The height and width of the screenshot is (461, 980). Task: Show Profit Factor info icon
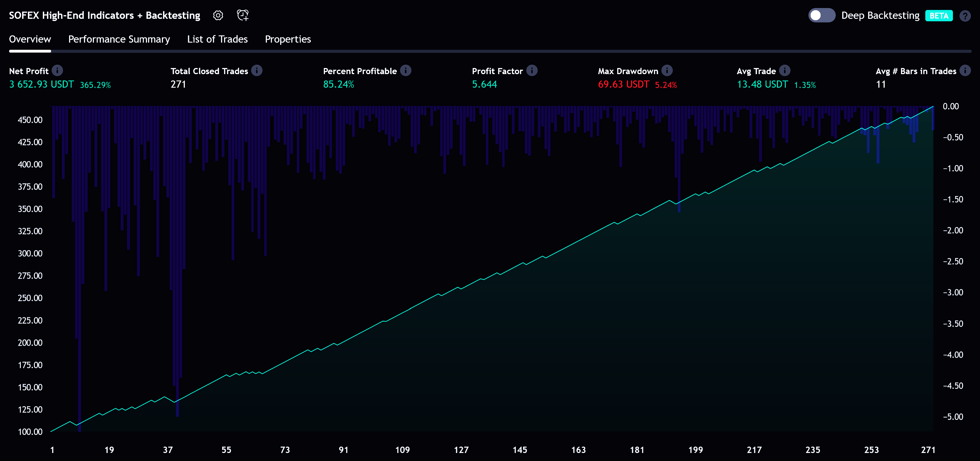point(532,71)
